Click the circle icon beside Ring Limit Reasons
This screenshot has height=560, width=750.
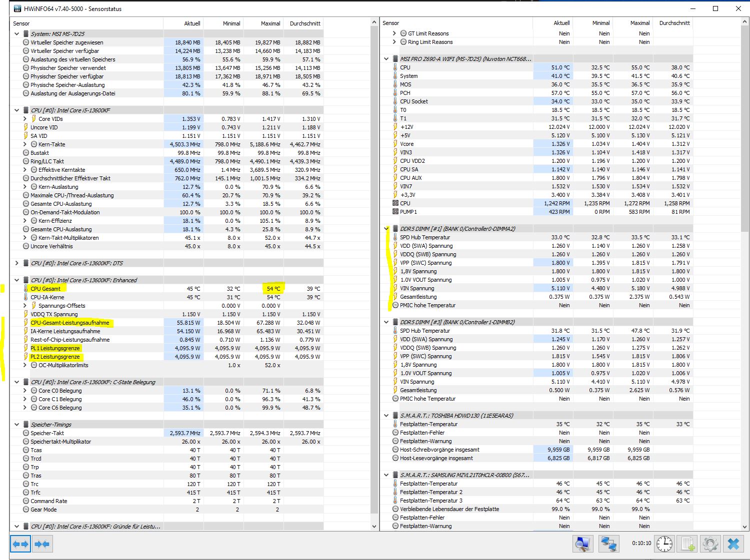click(x=403, y=42)
